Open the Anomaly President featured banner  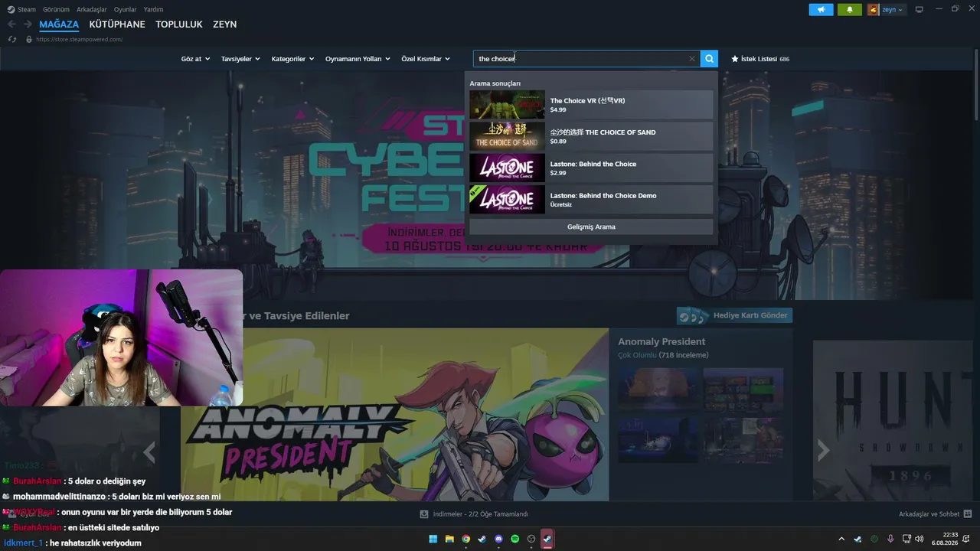click(x=395, y=415)
